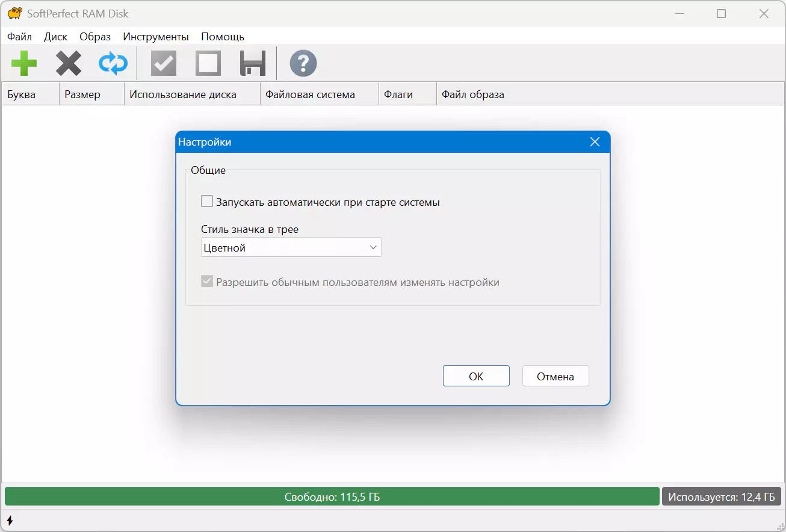Click the grey checkmark toolbar icon

click(x=164, y=63)
